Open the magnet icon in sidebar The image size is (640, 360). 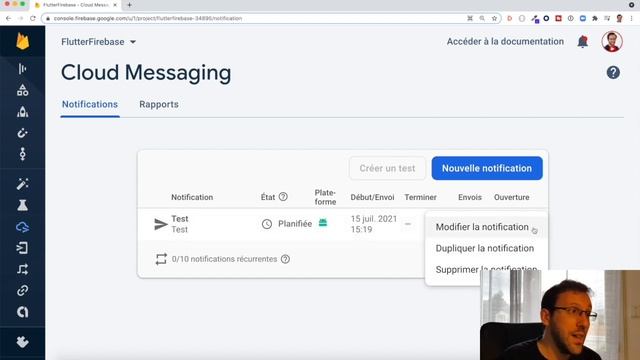pyautogui.click(x=22, y=133)
